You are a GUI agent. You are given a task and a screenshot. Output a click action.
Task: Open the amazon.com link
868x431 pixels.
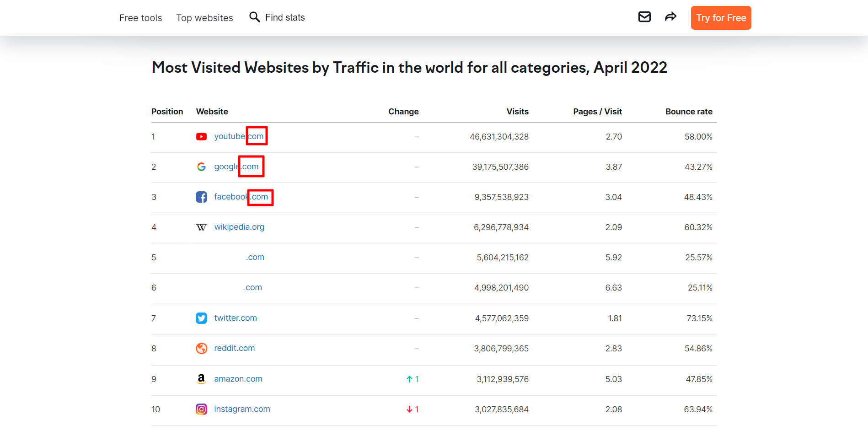[x=238, y=379]
